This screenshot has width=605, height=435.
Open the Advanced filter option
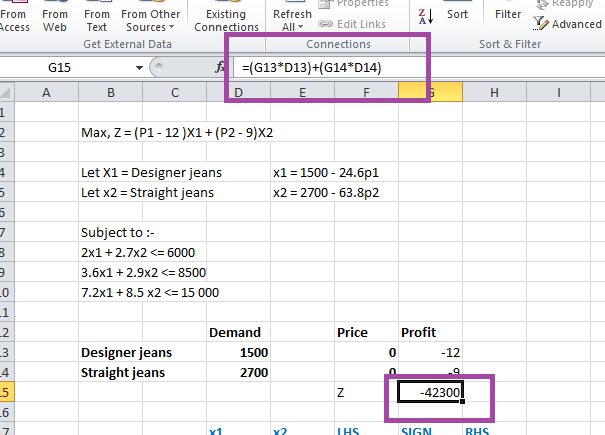(x=567, y=24)
